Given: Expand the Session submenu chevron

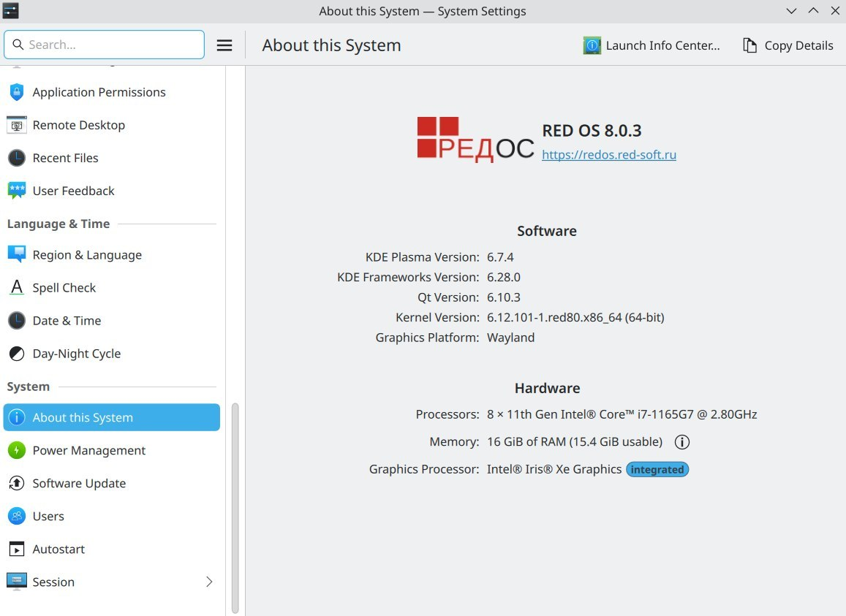Looking at the screenshot, I should pyautogui.click(x=209, y=582).
